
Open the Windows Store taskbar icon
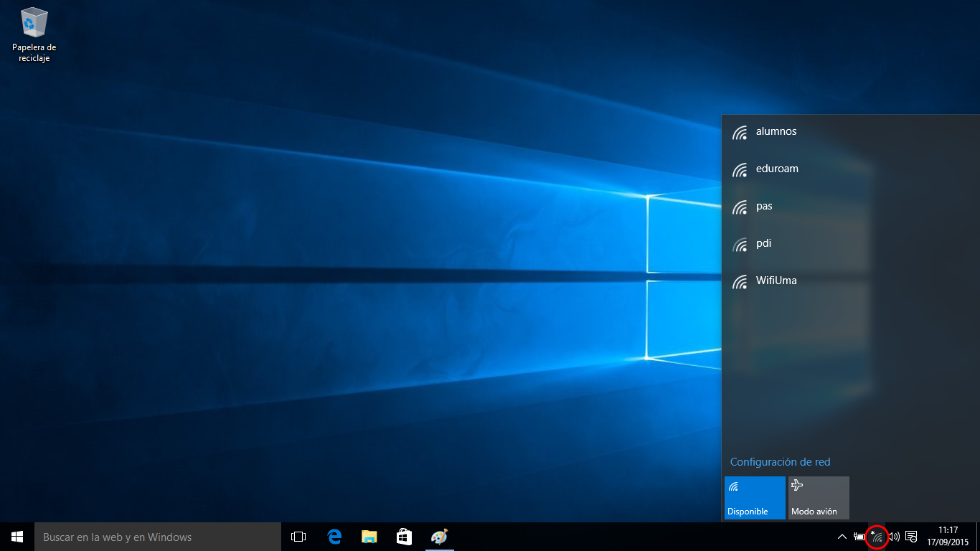[404, 537]
